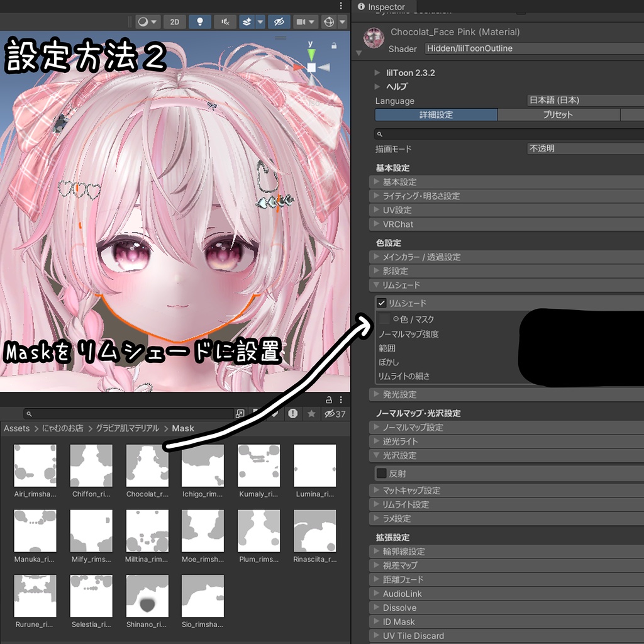Select the 詳細設定 tab

point(436,115)
